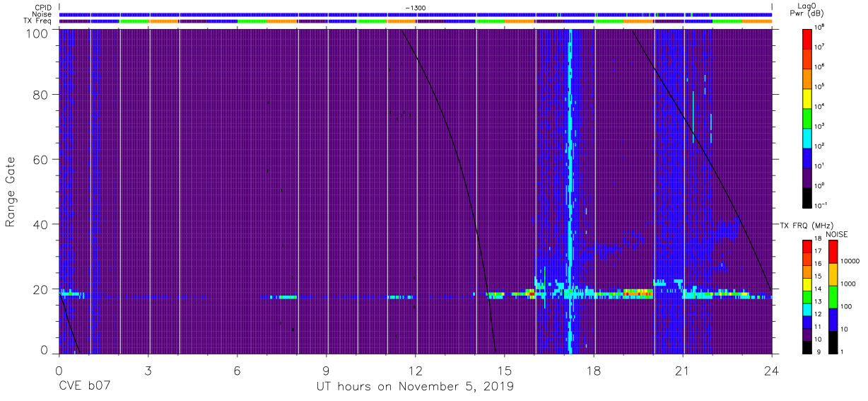Click the '15' tick on the UT hours axis
This screenshot has height=401, width=868.
click(x=505, y=370)
